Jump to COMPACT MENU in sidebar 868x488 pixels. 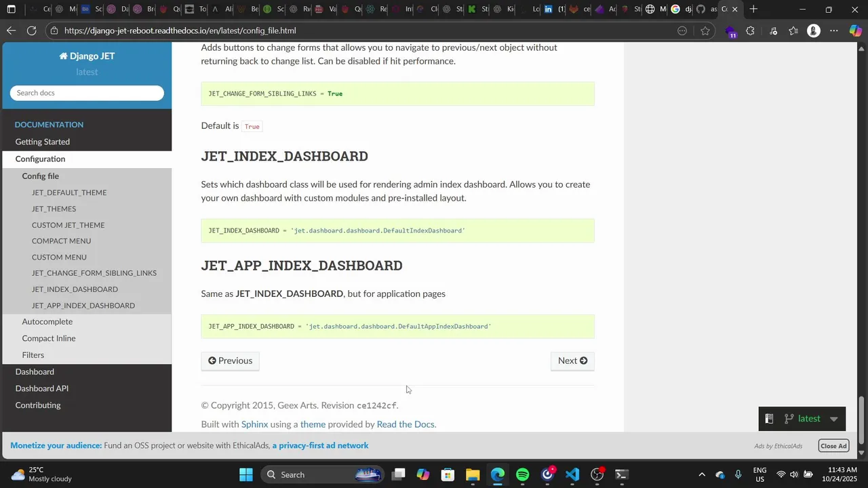(61, 241)
